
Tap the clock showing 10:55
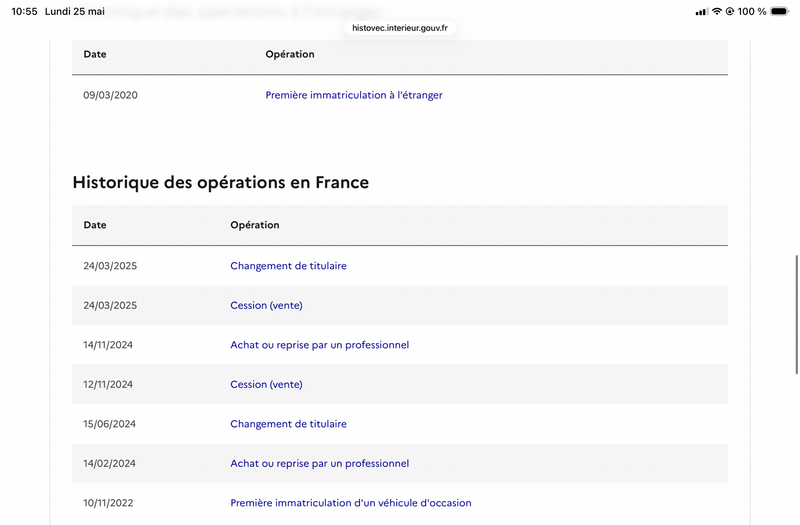tap(24, 11)
